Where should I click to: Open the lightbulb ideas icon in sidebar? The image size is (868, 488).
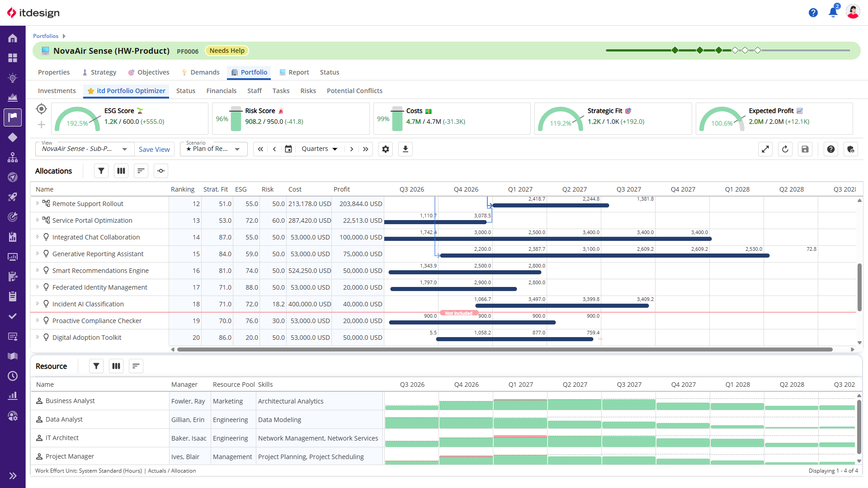click(13, 78)
